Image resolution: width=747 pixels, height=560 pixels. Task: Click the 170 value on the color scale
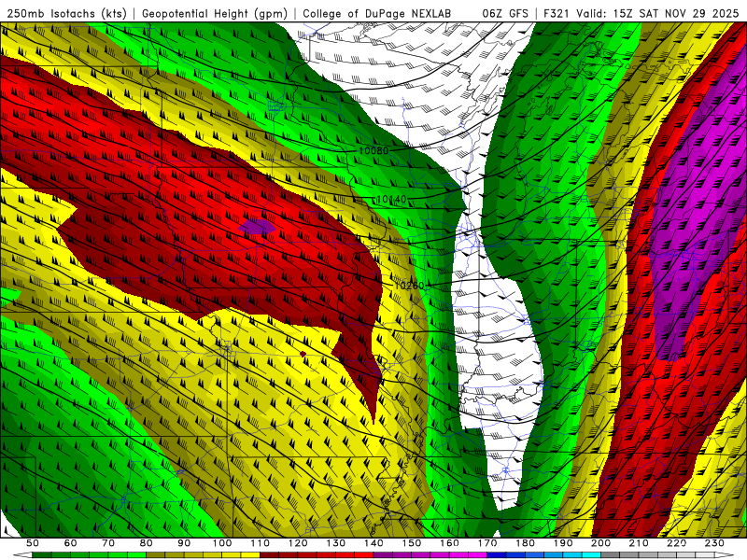487,543
